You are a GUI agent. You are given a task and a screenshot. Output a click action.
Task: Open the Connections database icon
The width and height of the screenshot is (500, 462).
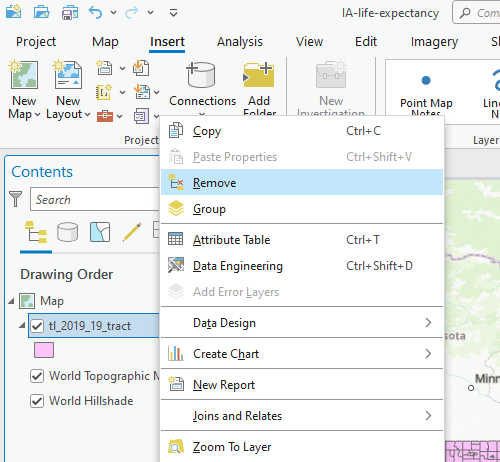pos(201,75)
